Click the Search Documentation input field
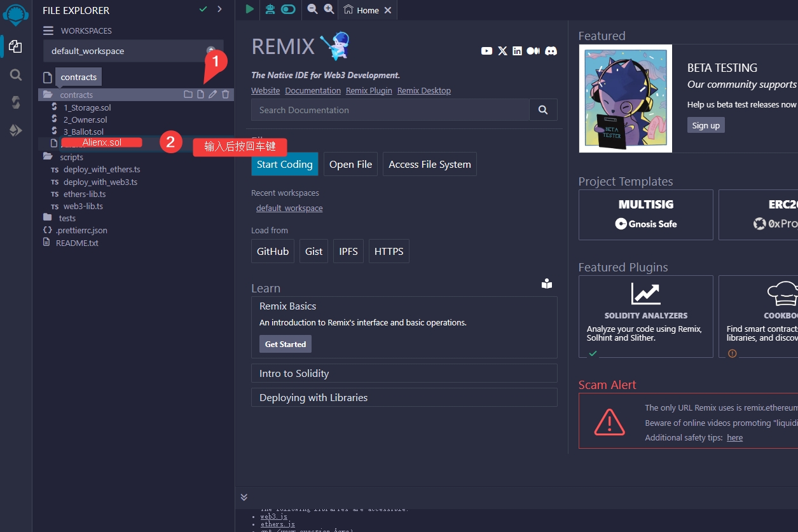Viewport: 798px width, 532px height. (390, 110)
